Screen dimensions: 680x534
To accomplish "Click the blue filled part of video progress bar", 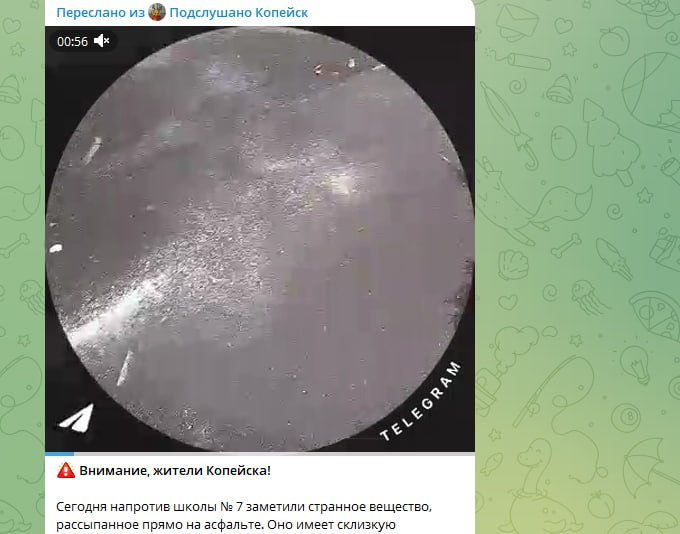I will coord(59,454).
